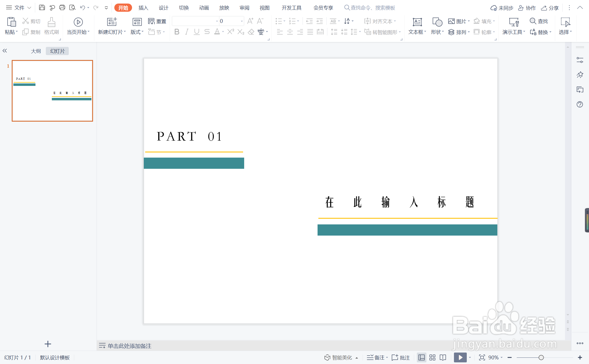
Task: Click the help question mark icon
Action: point(580,104)
